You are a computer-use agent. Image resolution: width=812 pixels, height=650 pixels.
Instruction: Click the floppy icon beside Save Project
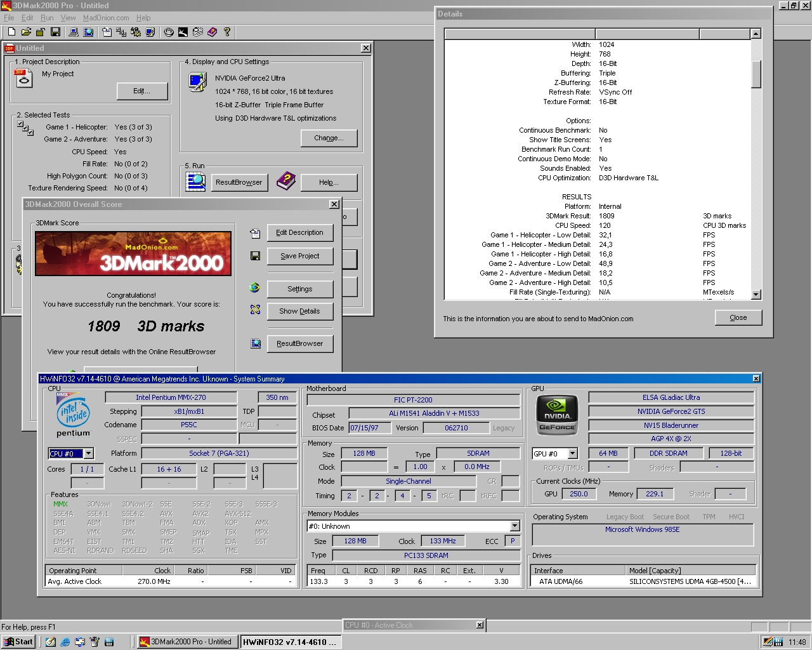tap(255, 256)
